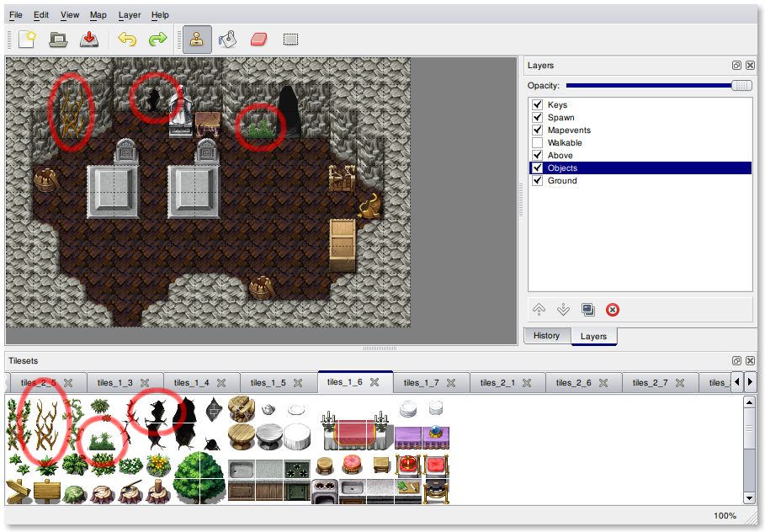This screenshot has width=765, height=532.
Task: Open the Map menu
Action: point(98,15)
